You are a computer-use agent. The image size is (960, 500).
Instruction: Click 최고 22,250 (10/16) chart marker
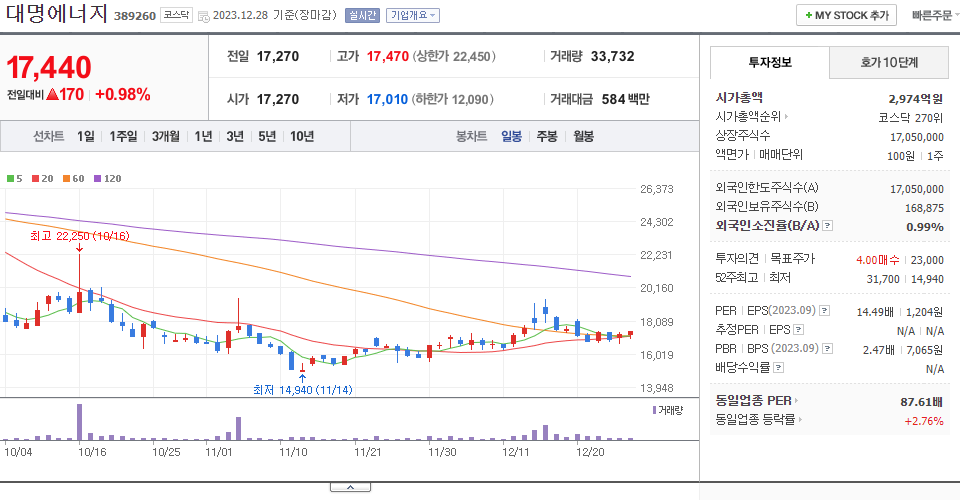(x=80, y=236)
